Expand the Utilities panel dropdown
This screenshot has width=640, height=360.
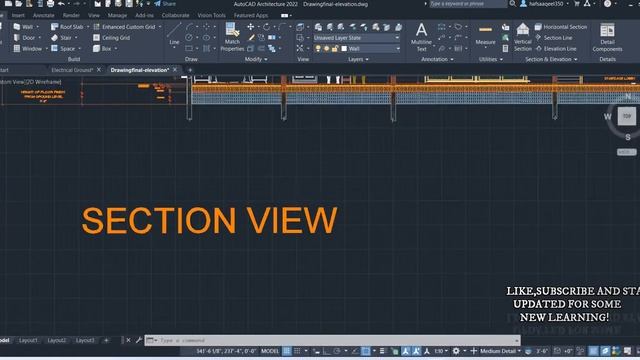click(x=490, y=59)
